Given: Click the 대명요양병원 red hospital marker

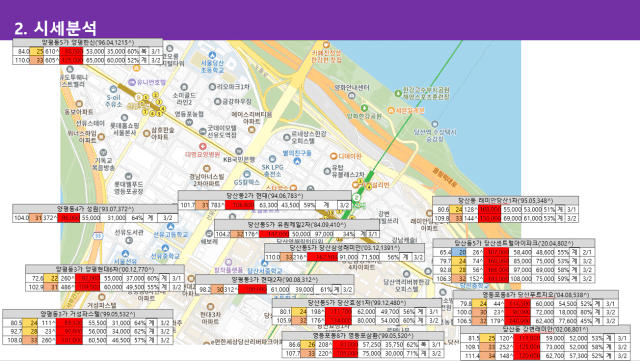Looking at the screenshot, I should [202, 146].
